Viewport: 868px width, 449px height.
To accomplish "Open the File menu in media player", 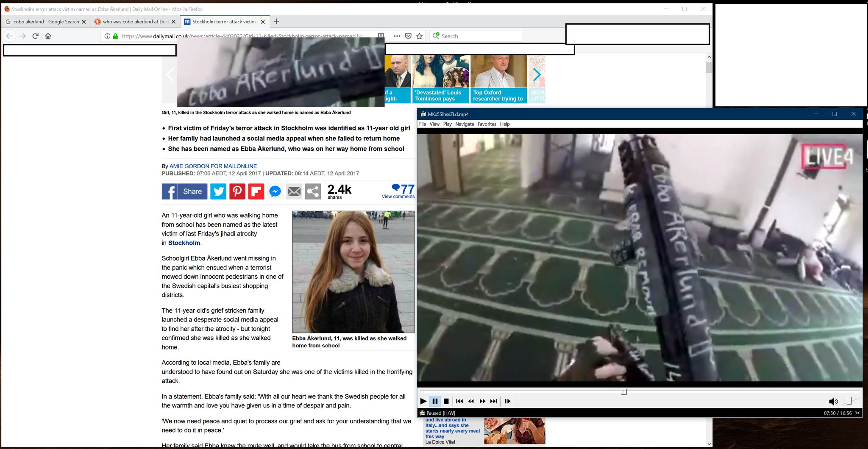I will tap(423, 124).
